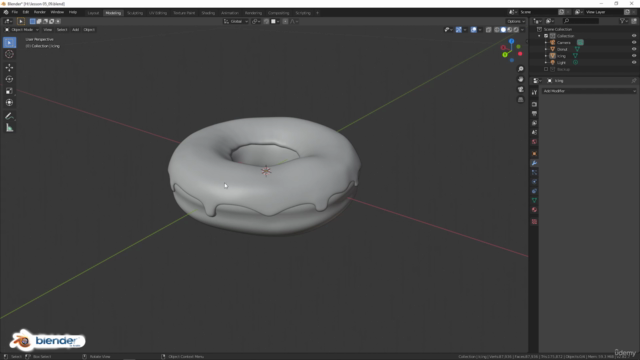640x360 pixels.
Task: Pick the Annotate pencil tool
Action: [x=9, y=116]
